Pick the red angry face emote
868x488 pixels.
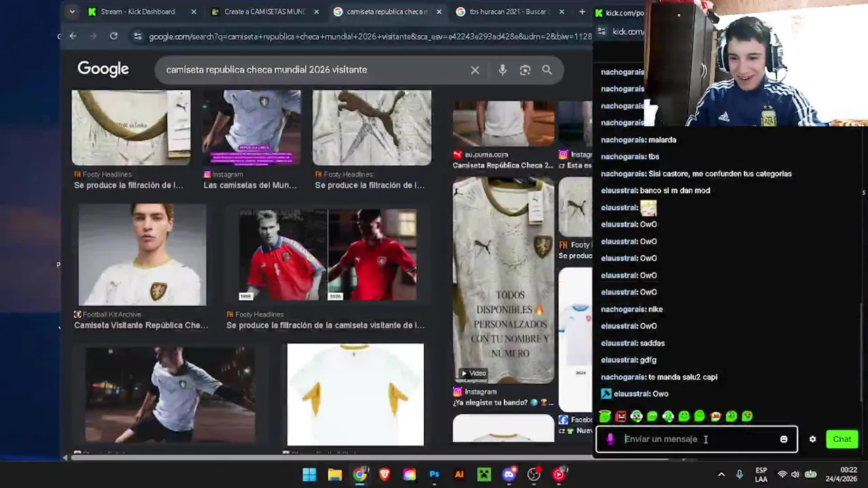tap(620, 416)
